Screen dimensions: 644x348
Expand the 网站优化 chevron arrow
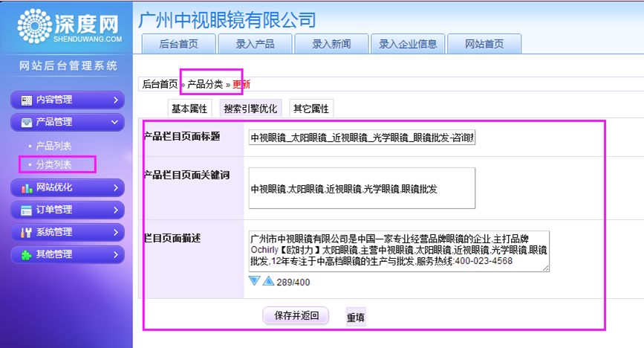115,188
